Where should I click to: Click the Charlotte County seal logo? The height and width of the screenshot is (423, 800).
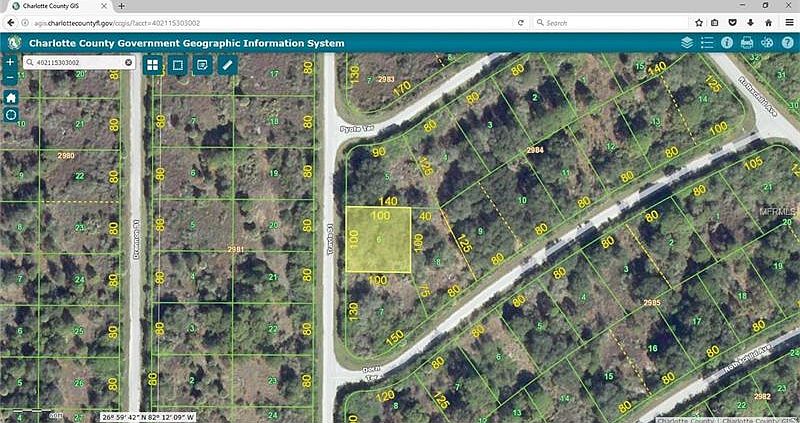click(x=15, y=43)
